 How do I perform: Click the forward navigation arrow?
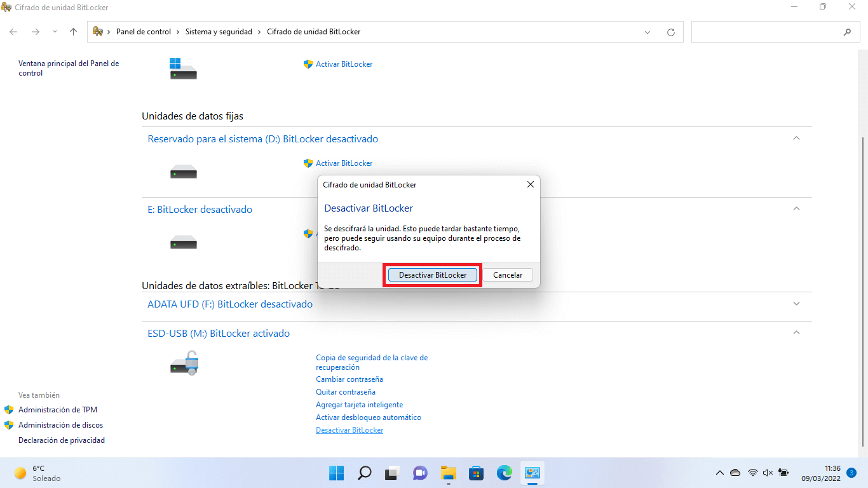point(36,32)
